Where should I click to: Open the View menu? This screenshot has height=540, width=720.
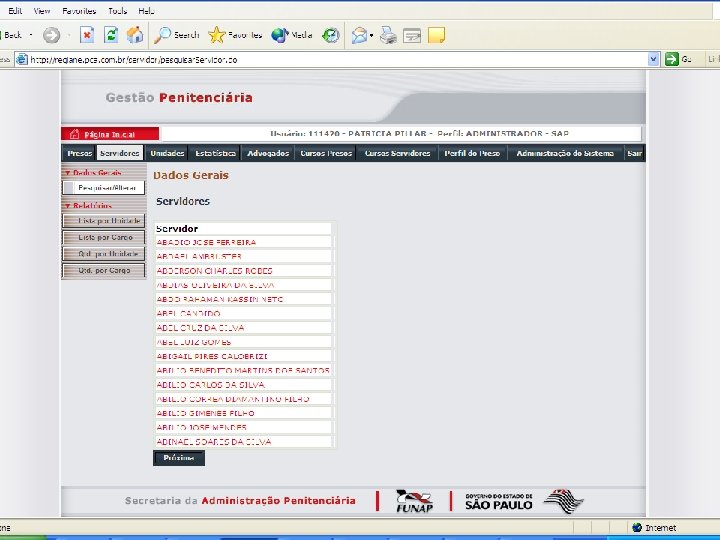point(42,11)
